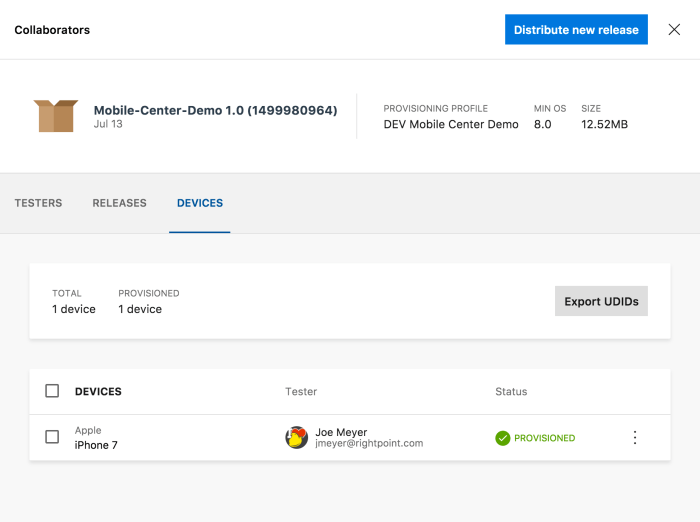Open the three-dot menu for iPhone 7
The height and width of the screenshot is (522, 700).
pos(634,438)
